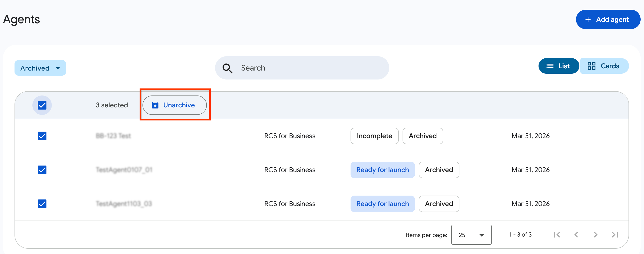
Task: Click the Add agent button
Action: click(608, 19)
